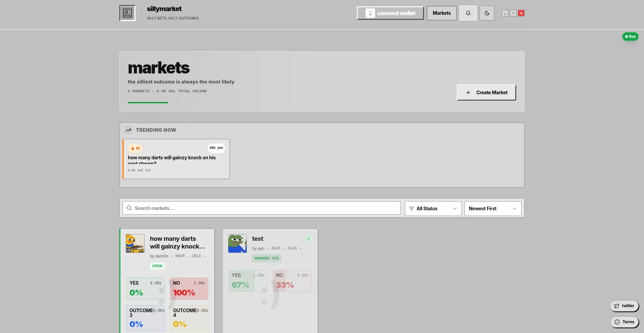The image size is (644, 333).
Task: Expand the Newest First sort dropdown
Action: click(492, 209)
